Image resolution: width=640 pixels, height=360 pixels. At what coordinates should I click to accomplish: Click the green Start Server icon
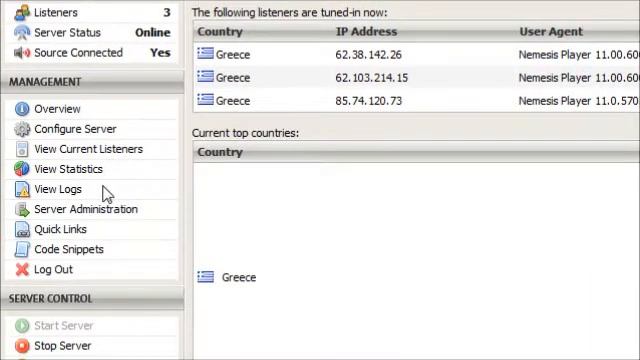click(22, 326)
